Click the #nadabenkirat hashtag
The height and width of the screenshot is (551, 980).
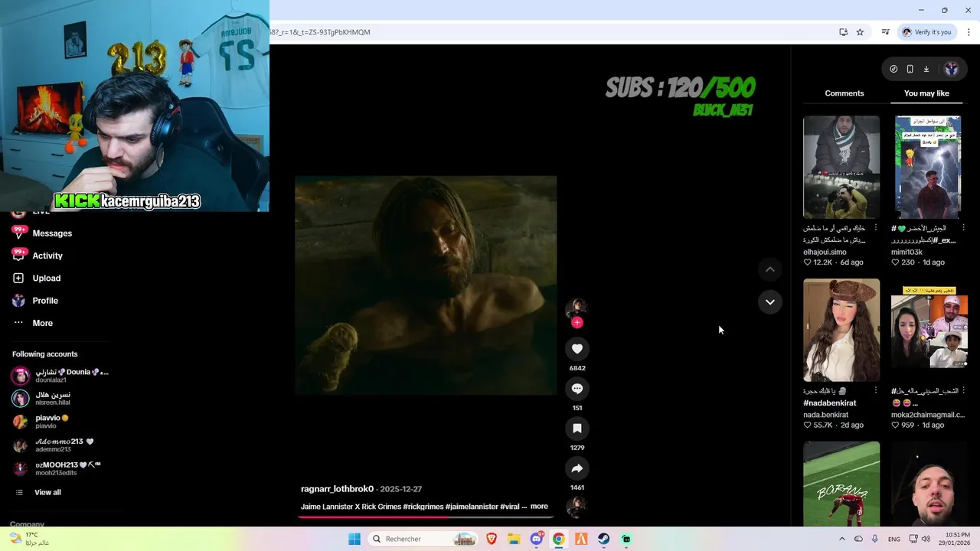(x=830, y=403)
